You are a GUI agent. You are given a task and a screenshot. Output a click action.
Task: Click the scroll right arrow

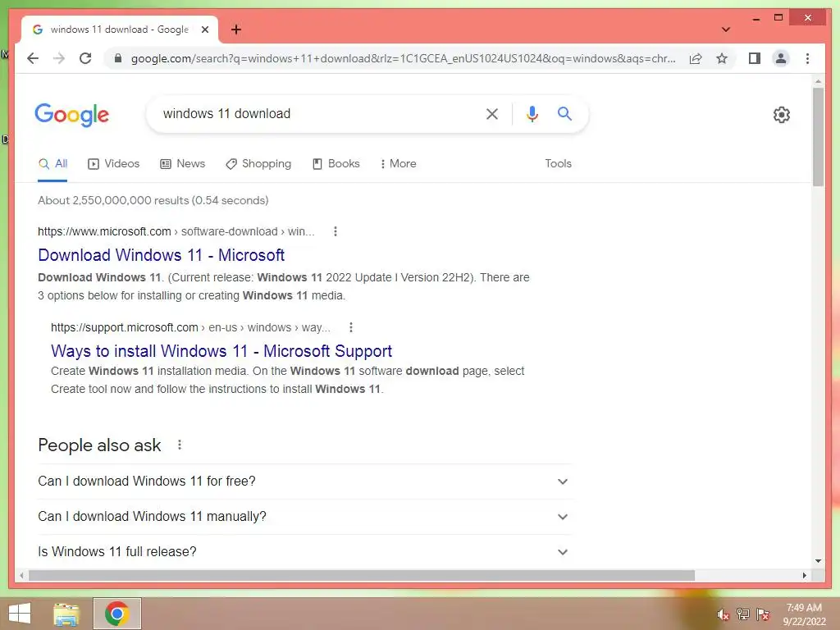pos(804,575)
